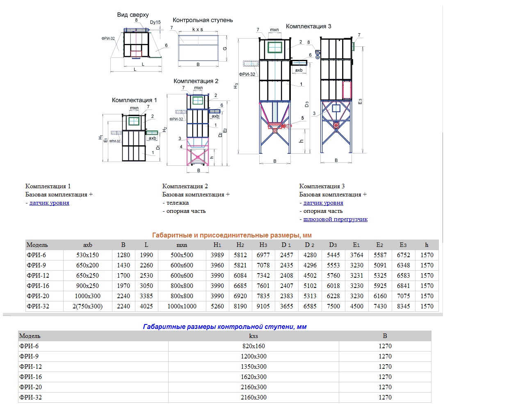Click 'опорная часть' under Комплектация 2
525x420 pixels.
click(186, 211)
